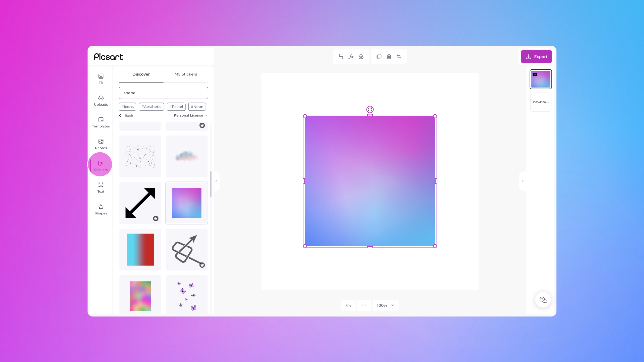Click the undo arrow button
Screen dimensions: 644x362
348,305
